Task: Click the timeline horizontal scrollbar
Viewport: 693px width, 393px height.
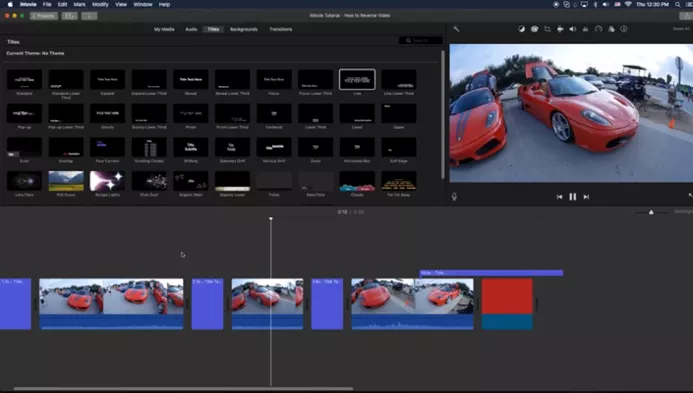Action: coord(183,389)
